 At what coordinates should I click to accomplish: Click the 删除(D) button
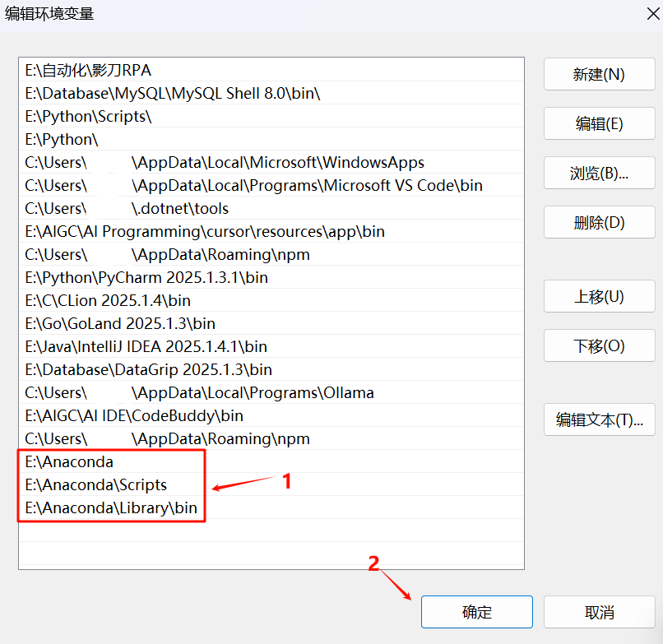coord(599,223)
